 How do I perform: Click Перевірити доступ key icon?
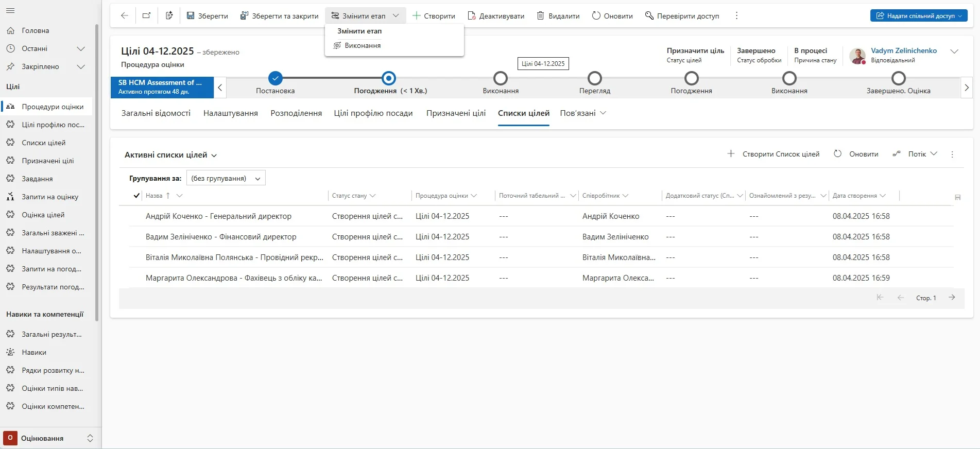pyautogui.click(x=649, y=16)
